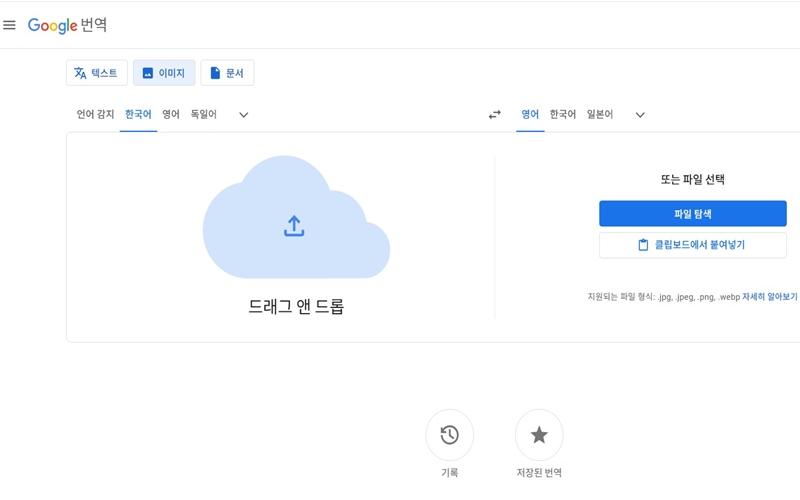Click the 저장된 번역 label
This screenshot has height=500, width=800.
[x=539, y=473]
